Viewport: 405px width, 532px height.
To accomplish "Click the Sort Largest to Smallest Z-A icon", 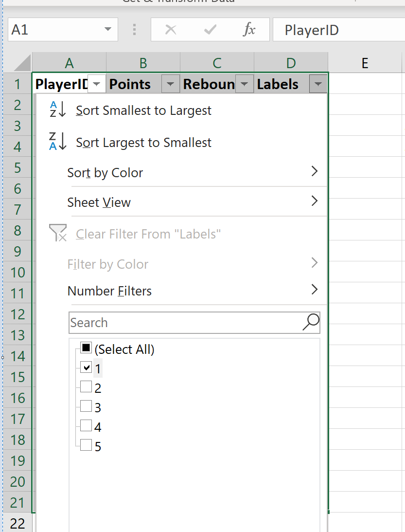I will (x=58, y=142).
